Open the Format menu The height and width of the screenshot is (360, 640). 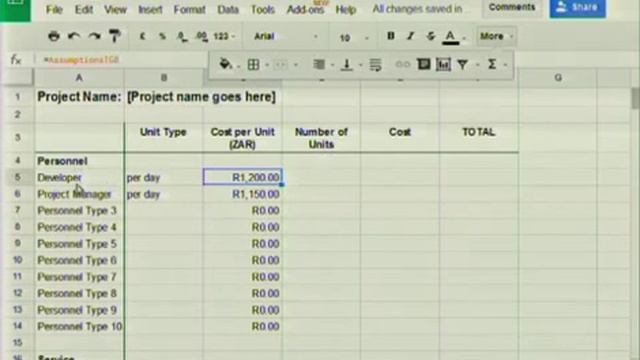[x=189, y=9]
